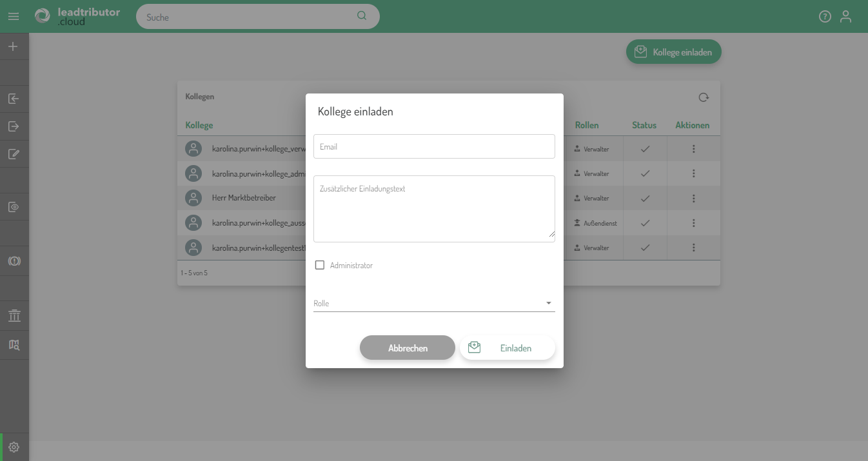Open the help question mark icon
This screenshot has width=868, height=461.
[x=825, y=17]
